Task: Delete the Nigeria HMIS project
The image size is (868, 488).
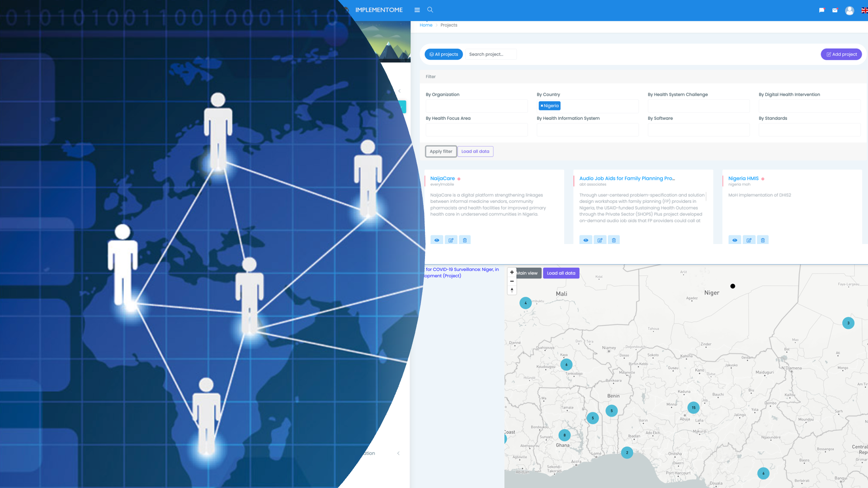Action: [x=763, y=240]
